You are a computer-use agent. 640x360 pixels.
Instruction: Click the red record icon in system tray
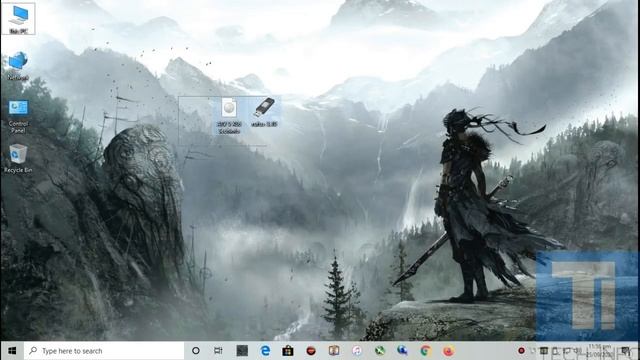click(521, 351)
